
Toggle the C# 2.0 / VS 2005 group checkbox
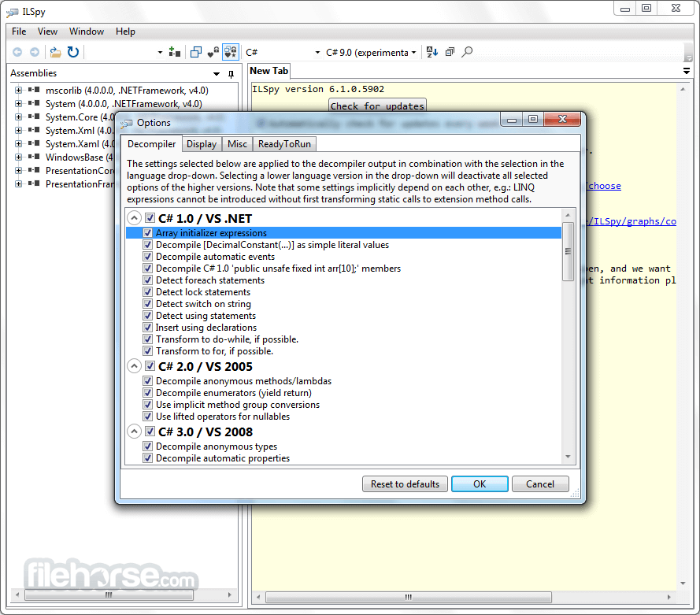coord(150,366)
